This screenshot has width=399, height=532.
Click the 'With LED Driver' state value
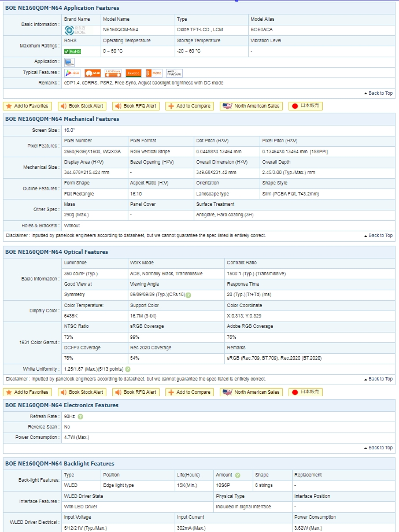tap(81, 507)
